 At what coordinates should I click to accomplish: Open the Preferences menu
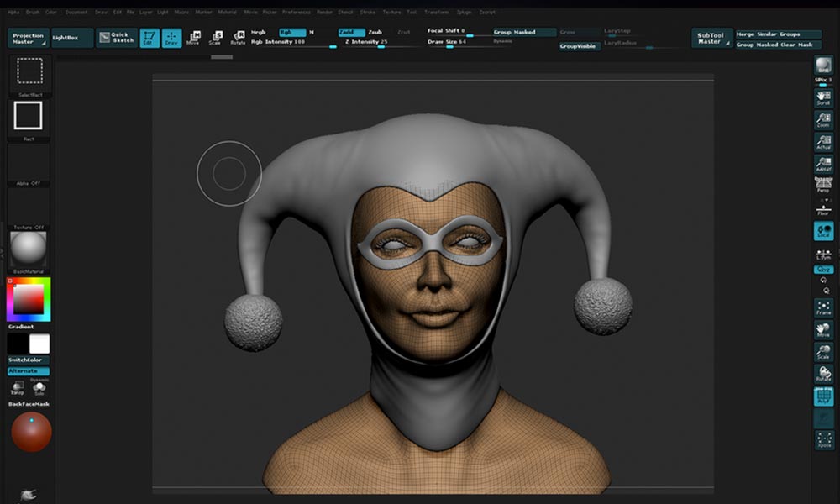(297, 12)
